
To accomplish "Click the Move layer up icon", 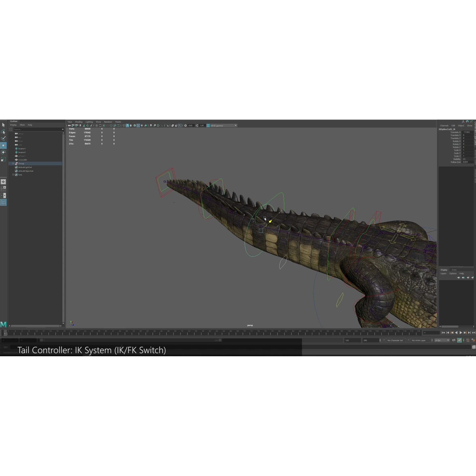I will (459, 278).
